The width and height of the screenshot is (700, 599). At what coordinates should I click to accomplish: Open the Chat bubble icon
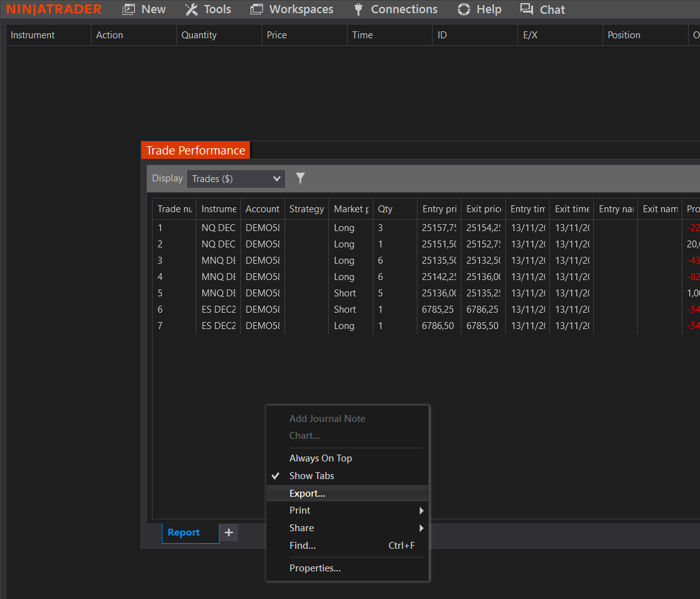(x=527, y=9)
